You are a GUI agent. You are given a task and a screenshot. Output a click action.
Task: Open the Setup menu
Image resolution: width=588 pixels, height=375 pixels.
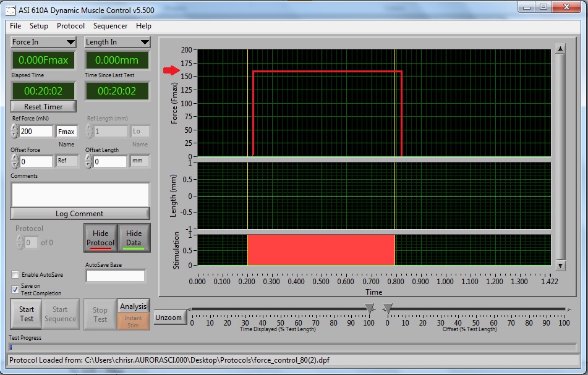[x=39, y=26]
